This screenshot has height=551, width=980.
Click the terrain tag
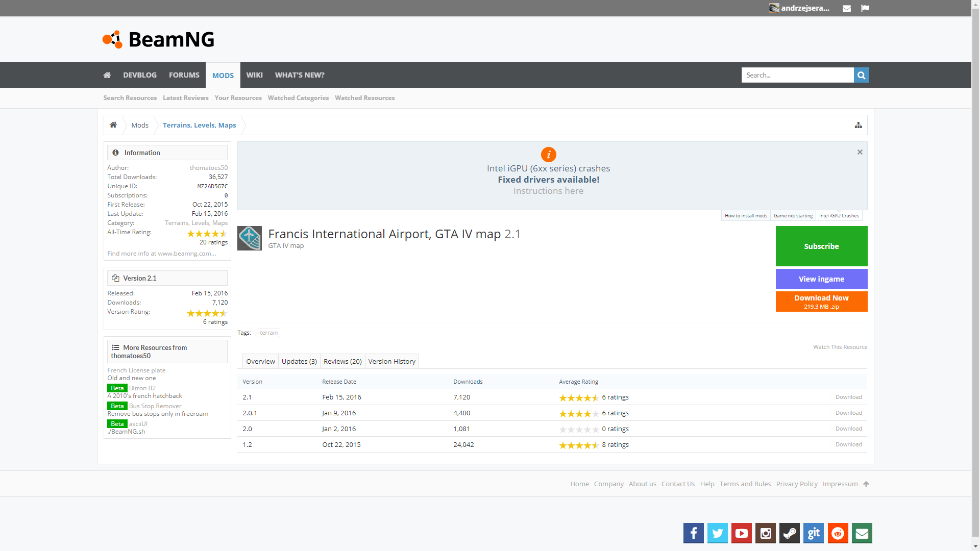coord(268,333)
